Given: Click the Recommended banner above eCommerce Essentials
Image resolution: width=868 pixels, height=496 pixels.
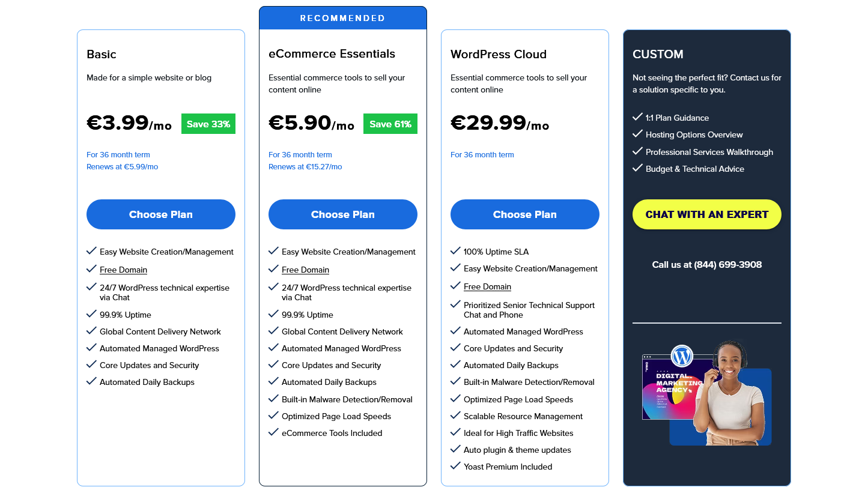Looking at the screenshot, I should coord(343,18).
